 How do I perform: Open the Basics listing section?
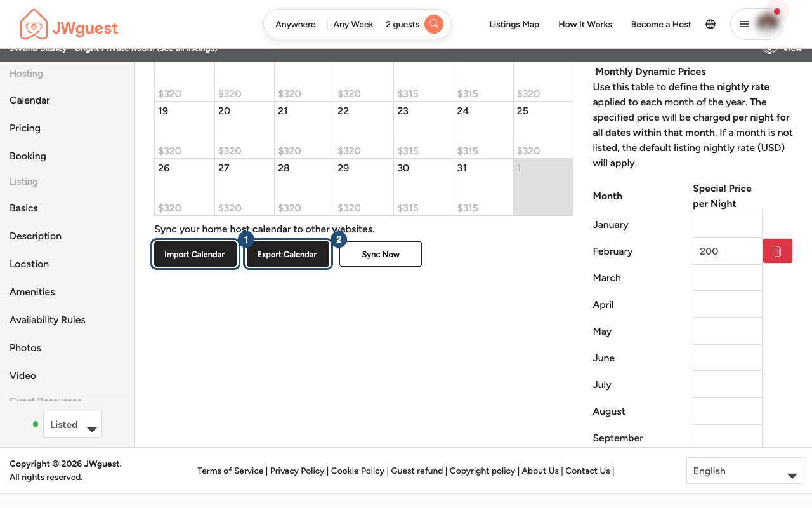click(23, 208)
